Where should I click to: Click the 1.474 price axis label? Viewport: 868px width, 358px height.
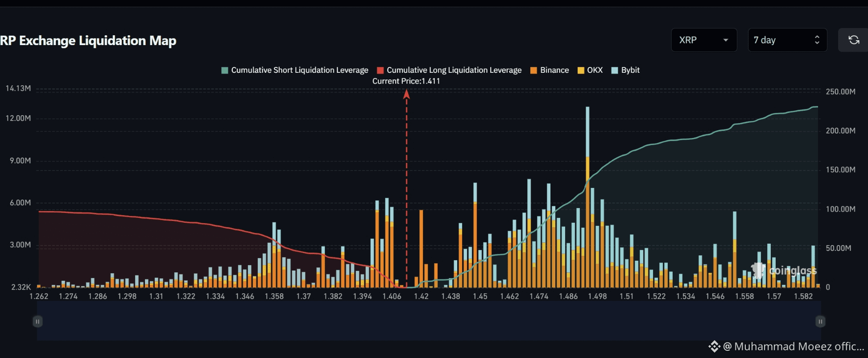click(x=539, y=296)
